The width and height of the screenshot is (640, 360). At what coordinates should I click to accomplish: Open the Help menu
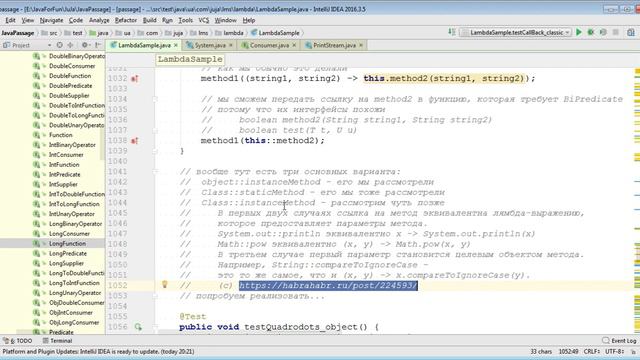pos(249,20)
